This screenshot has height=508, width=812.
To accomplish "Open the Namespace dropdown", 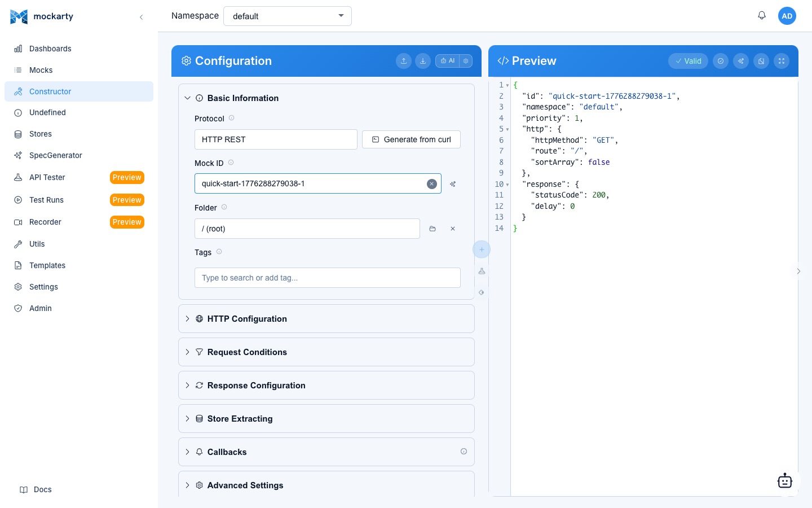I will (288, 16).
